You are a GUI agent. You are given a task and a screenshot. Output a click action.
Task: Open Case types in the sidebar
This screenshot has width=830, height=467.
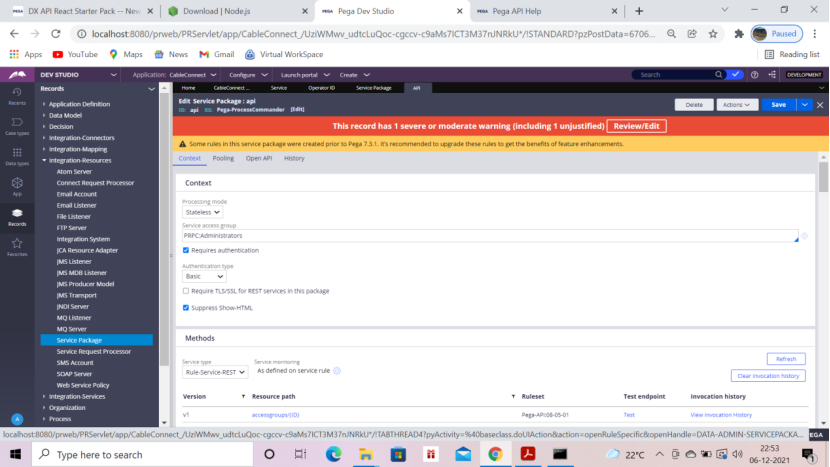17,126
